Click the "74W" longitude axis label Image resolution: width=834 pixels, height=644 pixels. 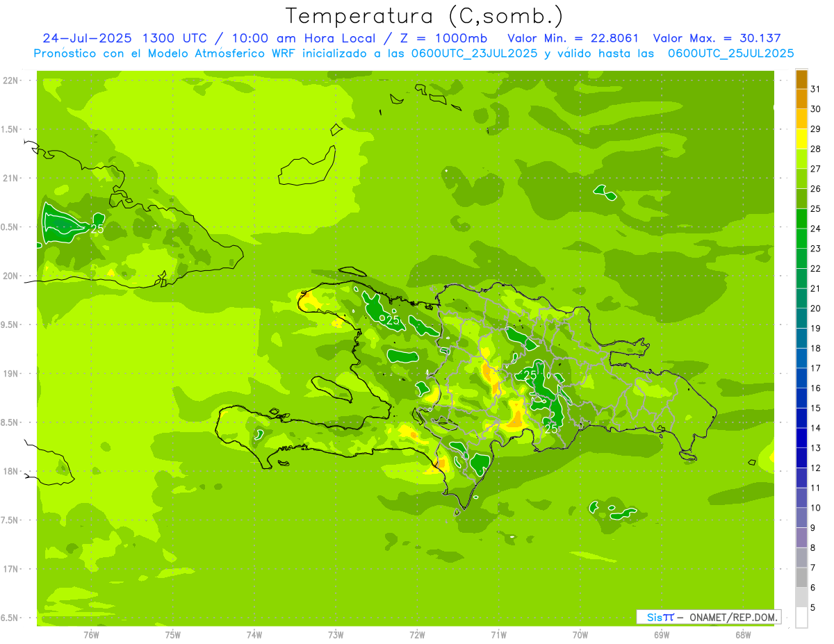click(x=254, y=635)
